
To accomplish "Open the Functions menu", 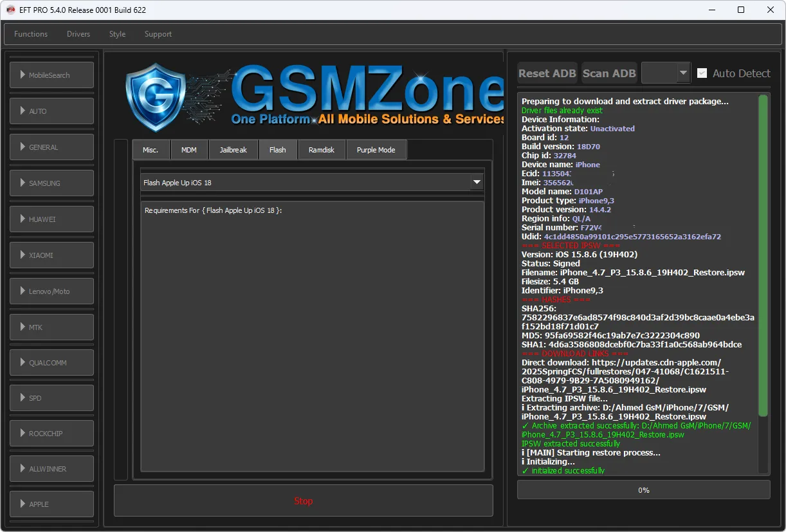I will click(31, 34).
